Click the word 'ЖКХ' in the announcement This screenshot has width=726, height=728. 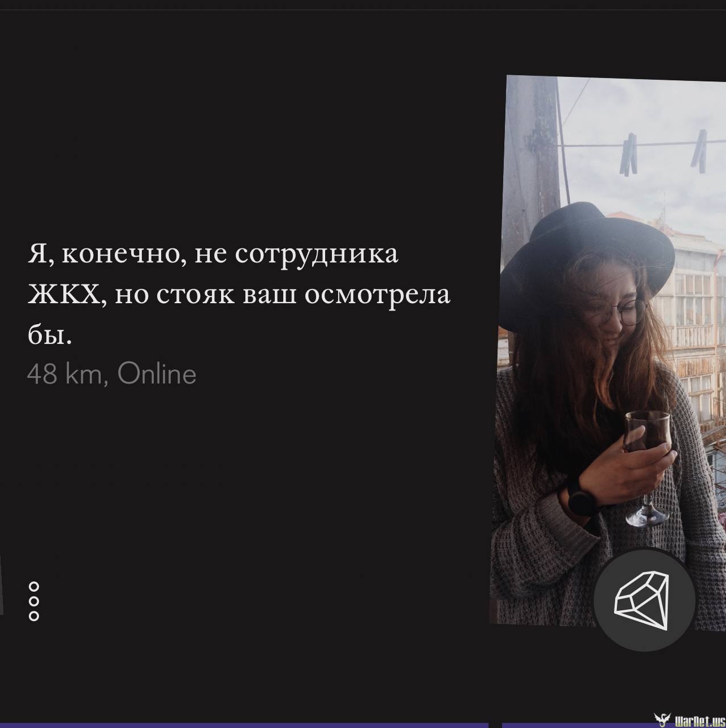(x=64, y=295)
